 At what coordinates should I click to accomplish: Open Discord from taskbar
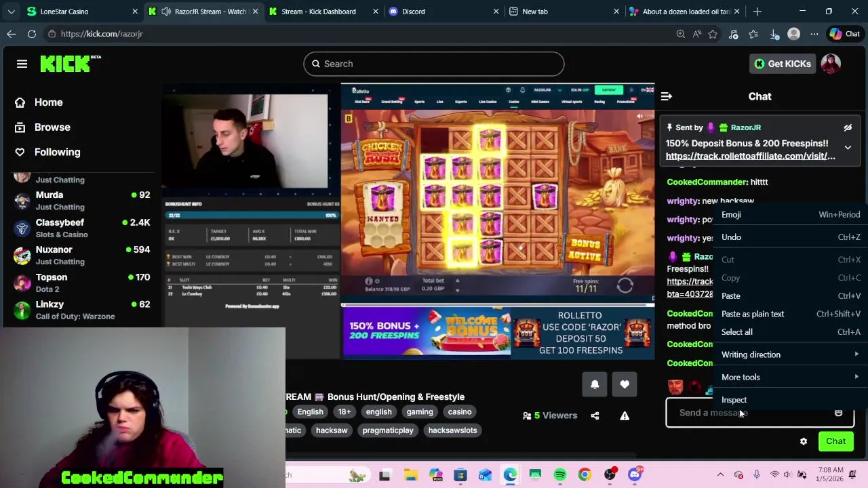(635, 474)
